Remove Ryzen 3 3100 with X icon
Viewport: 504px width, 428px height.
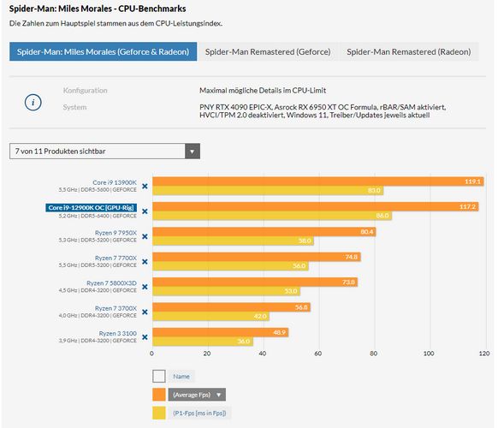click(145, 336)
